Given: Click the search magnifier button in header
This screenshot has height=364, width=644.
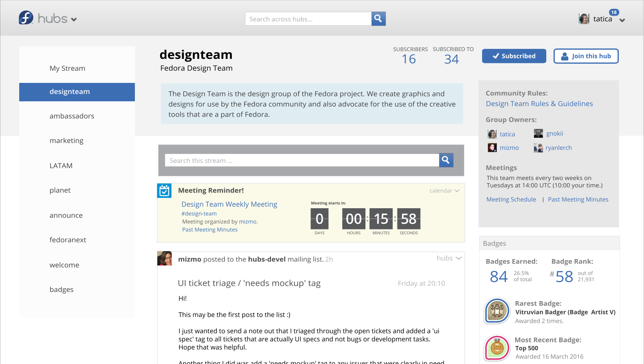Looking at the screenshot, I should 378,19.
